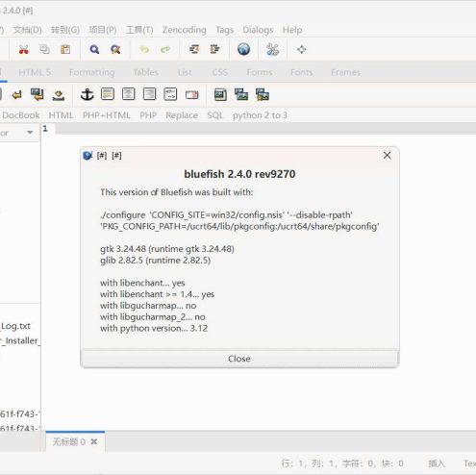This screenshot has width=476, height=475.
Task: Click the 'gtk 3.24.48 (runtime gtk 3.24.48)' line
Action: (167, 249)
